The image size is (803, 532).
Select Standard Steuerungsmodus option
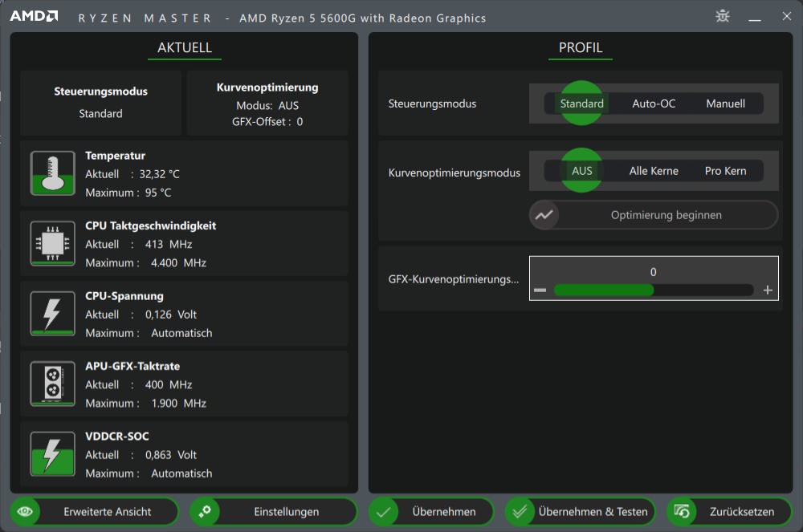click(581, 104)
